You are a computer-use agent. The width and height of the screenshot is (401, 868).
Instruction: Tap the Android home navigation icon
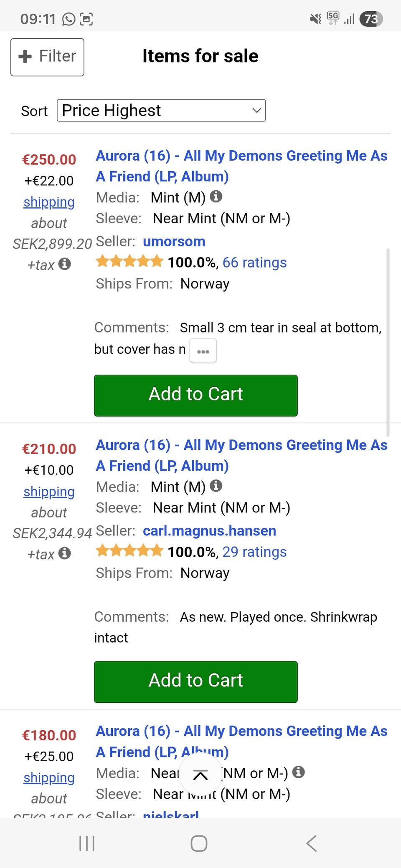199,843
